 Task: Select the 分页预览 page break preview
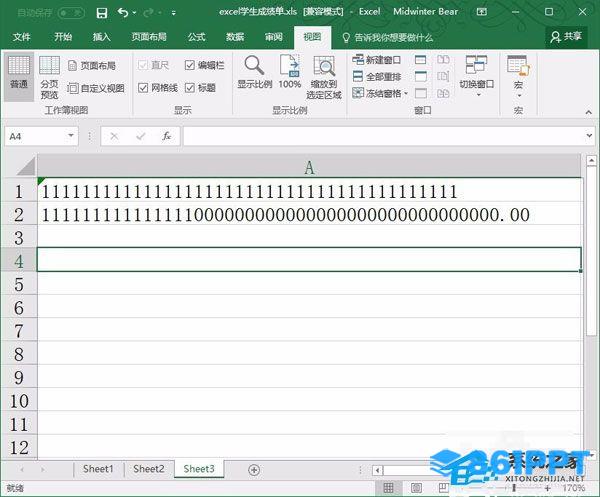[49, 77]
